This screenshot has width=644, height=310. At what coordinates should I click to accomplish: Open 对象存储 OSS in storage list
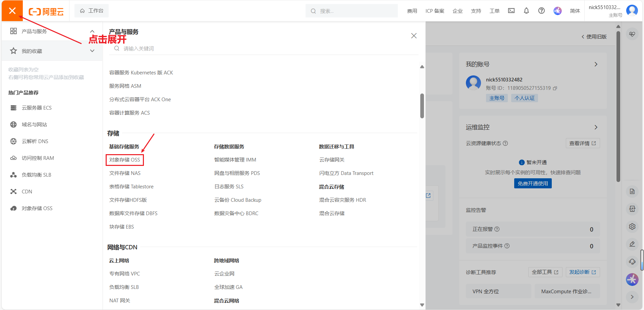[125, 160]
